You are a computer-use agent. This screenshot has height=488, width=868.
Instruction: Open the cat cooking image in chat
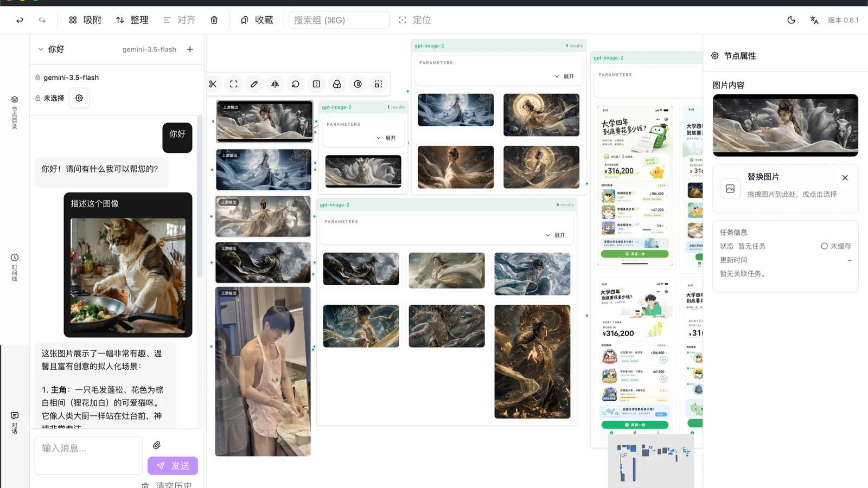[x=128, y=275]
